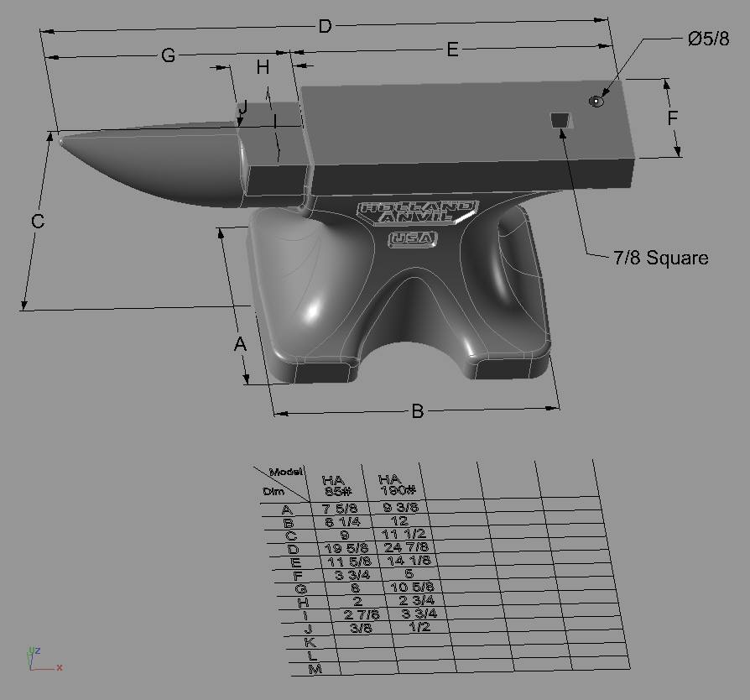
Task: Click row label D in the dimension table
Action: pos(294,550)
